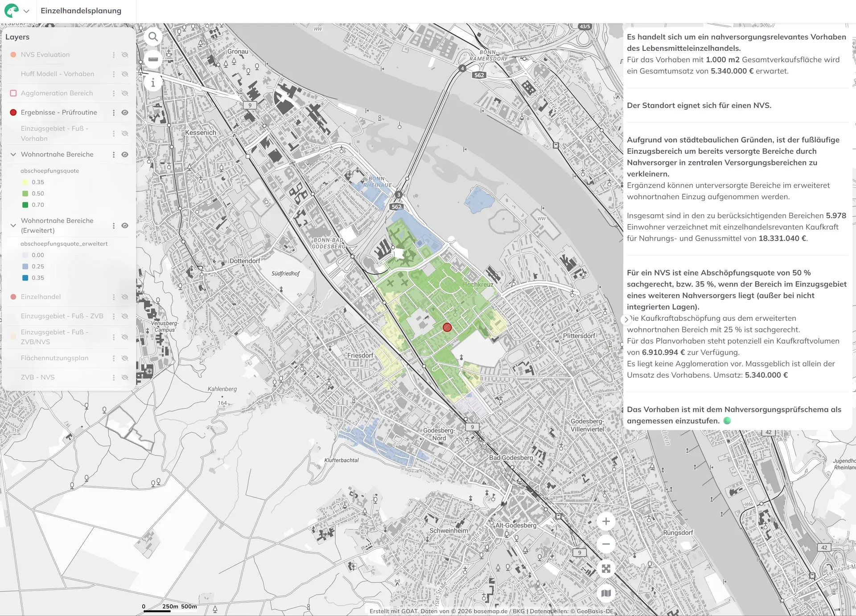Activate the ruler measure tool
The width and height of the screenshot is (856, 616).
tap(153, 59)
